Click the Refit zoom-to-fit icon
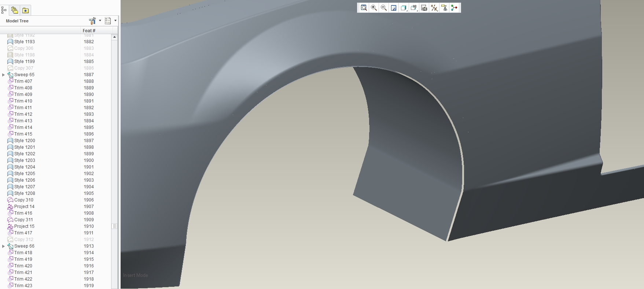Image resolution: width=644 pixels, height=289 pixels. 364,8
